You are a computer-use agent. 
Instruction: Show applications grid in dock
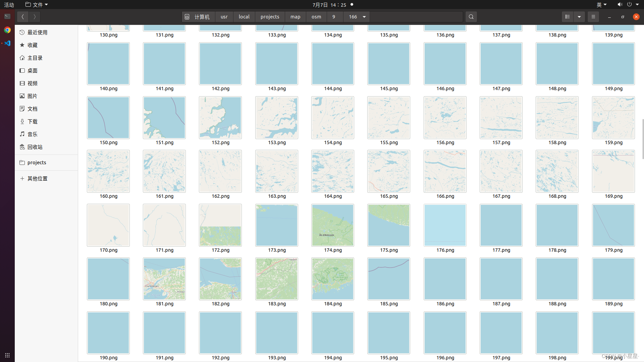tap(7, 355)
